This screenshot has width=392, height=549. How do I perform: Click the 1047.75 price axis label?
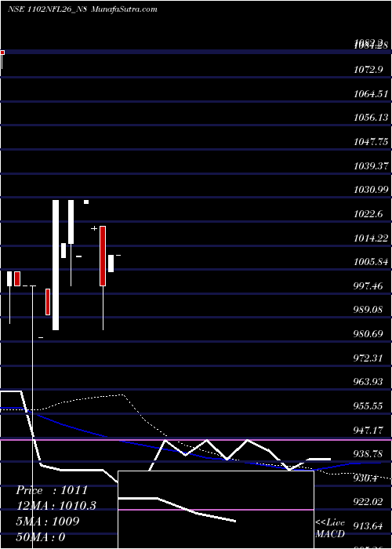(372, 141)
